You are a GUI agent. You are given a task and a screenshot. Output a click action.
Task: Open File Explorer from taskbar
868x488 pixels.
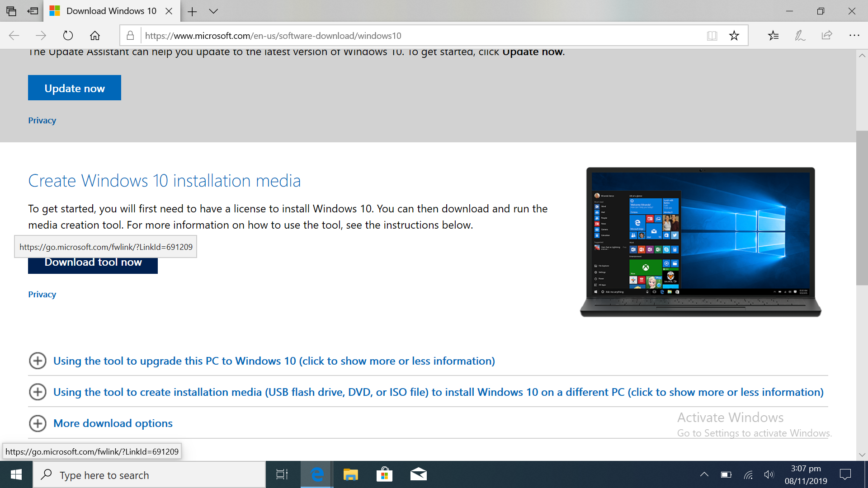pyautogui.click(x=350, y=474)
